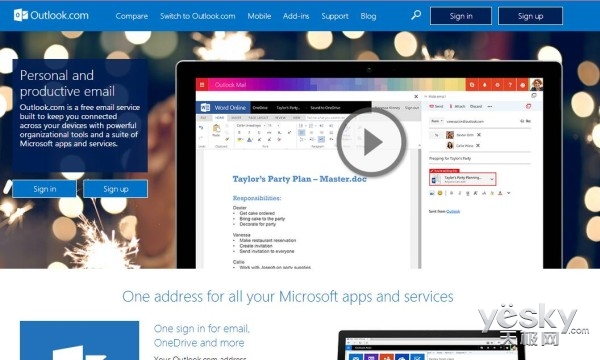Viewport: 600px width, 360px height.
Task: Expand the Taylor's Party Planning attachment dropdown
Action: [492, 179]
